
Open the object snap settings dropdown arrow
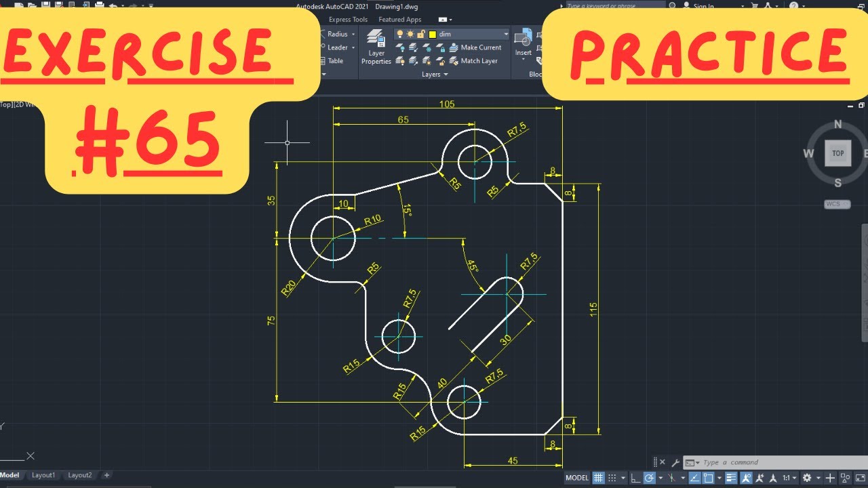pos(719,478)
